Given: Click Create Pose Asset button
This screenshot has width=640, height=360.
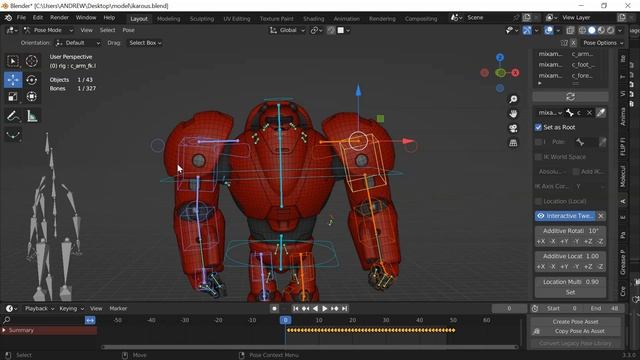Looking at the screenshot, I should tap(576, 322).
